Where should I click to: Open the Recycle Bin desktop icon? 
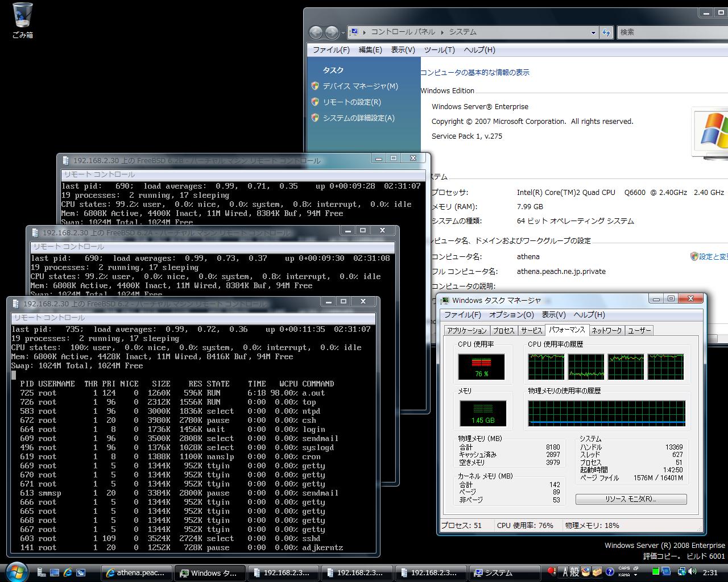(x=23, y=20)
